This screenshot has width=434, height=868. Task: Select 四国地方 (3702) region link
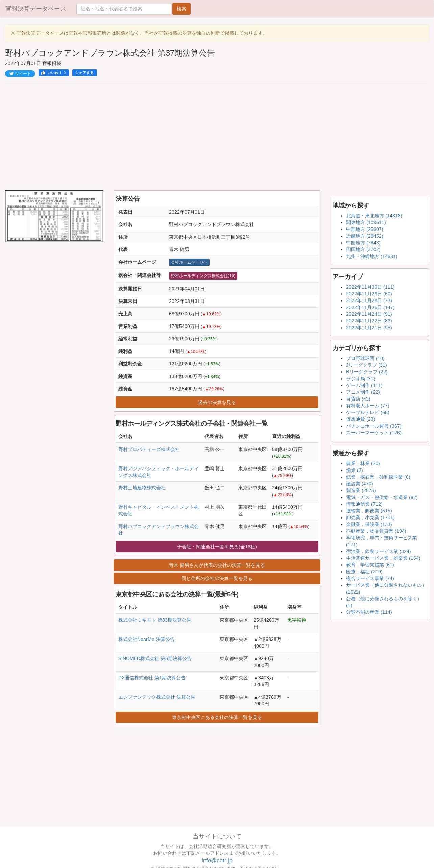[x=363, y=249]
